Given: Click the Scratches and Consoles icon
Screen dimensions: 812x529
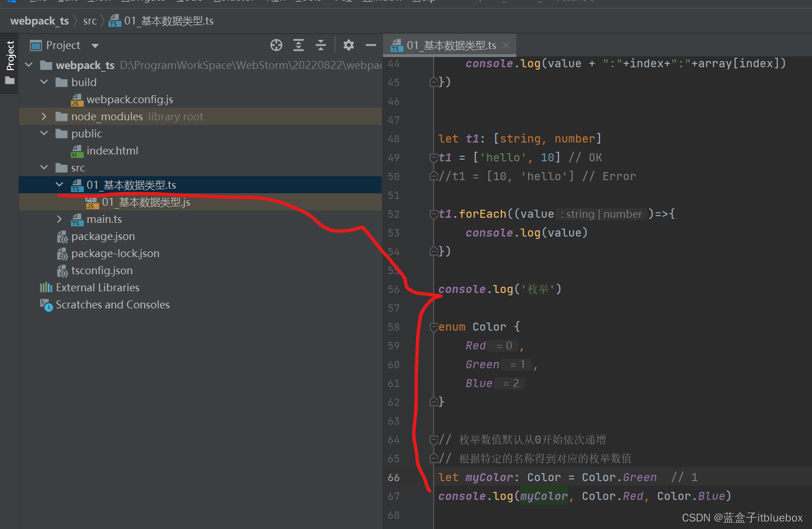Looking at the screenshot, I should tap(46, 305).
